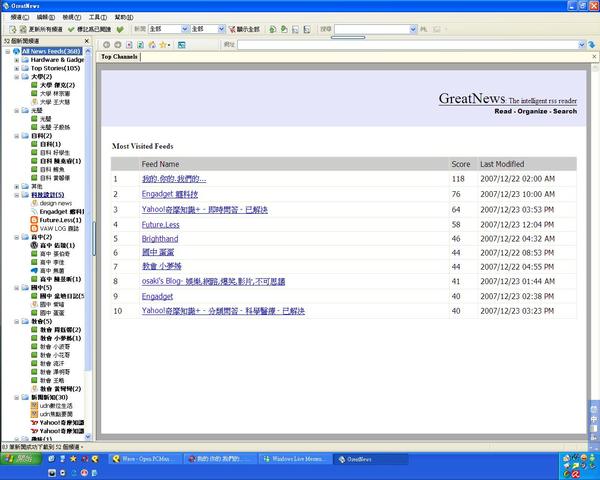Select the Future.Less(1) feed in tree
This screenshot has width=600, height=480.
[60, 220]
